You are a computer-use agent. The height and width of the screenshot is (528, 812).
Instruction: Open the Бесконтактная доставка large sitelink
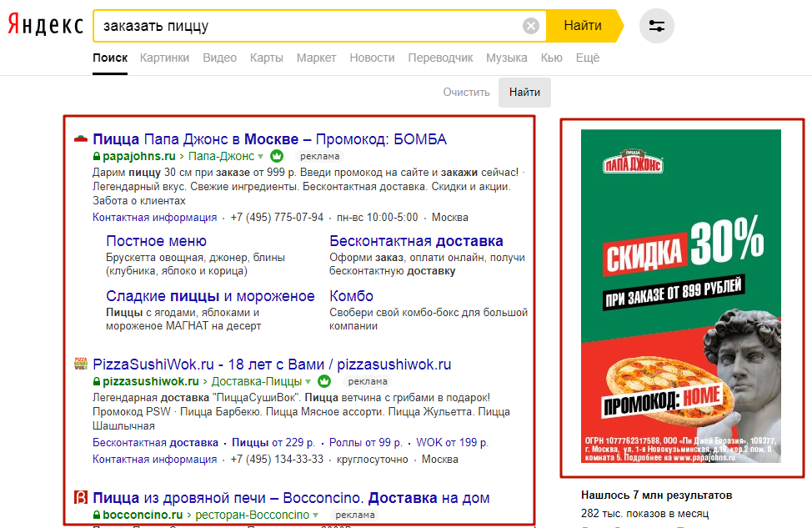pos(416,241)
